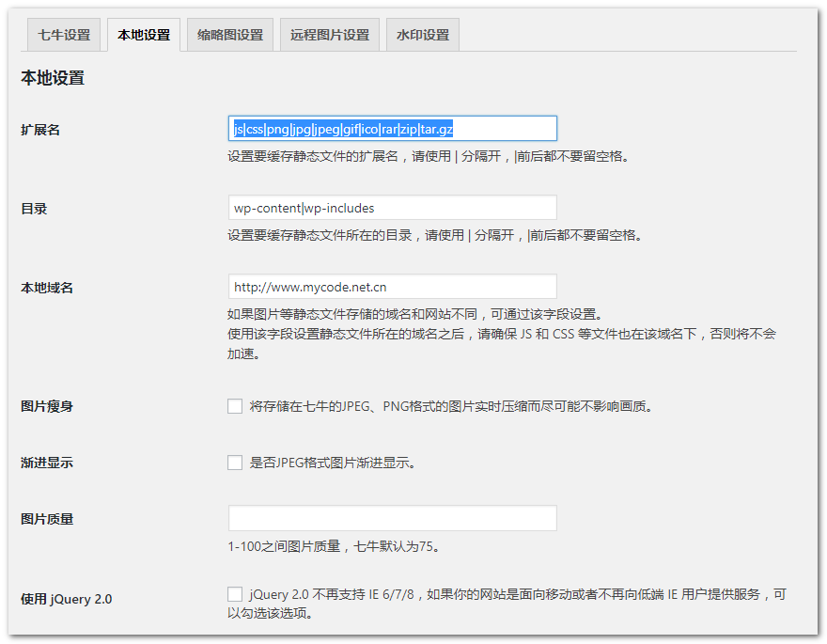Click the text '使用该字段设置静态文件所在的域名之后'

[346, 335]
